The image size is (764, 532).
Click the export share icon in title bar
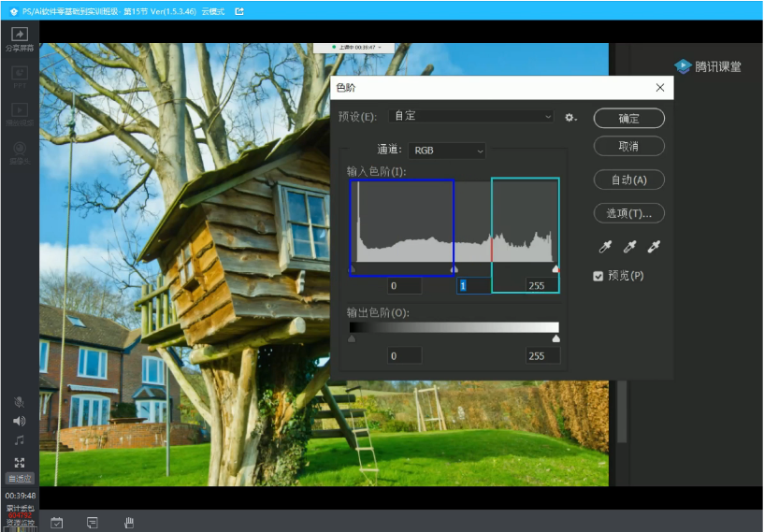coord(239,11)
